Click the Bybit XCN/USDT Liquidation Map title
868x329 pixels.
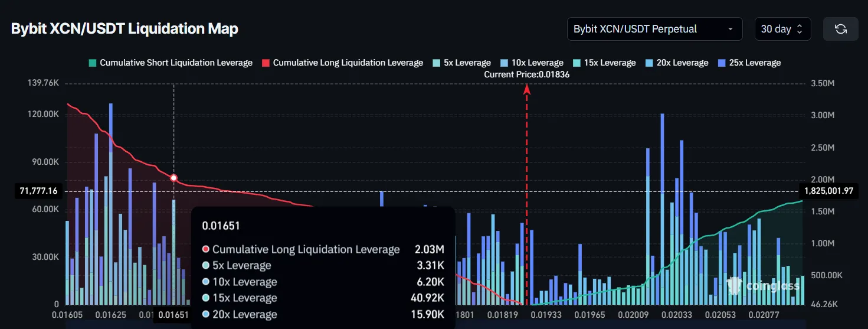(125, 29)
